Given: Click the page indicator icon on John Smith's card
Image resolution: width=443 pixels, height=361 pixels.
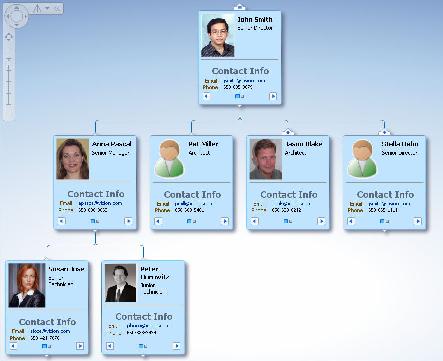Looking at the screenshot, I should point(239,96).
